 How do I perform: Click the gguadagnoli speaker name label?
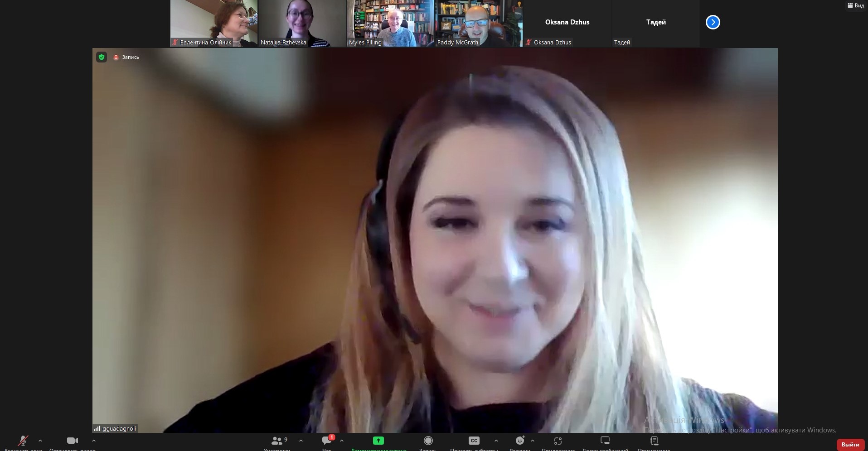[119, 428]
